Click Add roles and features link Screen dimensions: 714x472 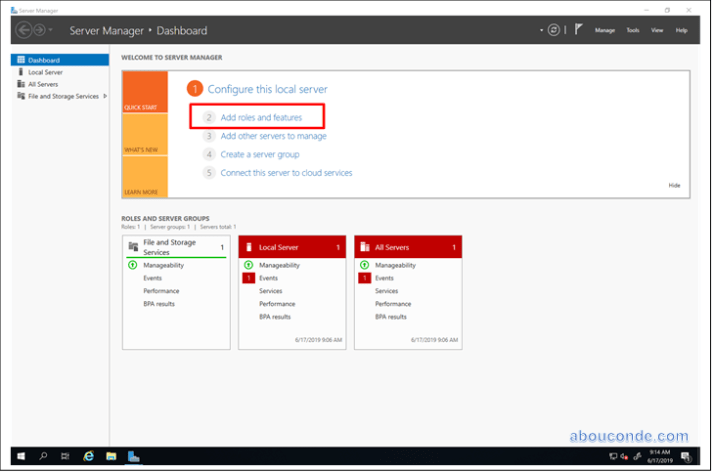point(261,118)
